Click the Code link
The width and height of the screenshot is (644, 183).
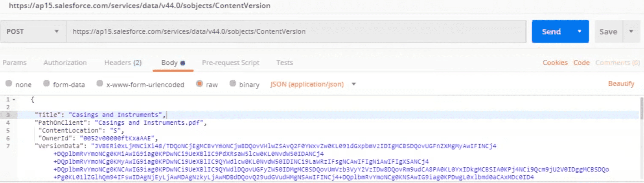click(581, 63)
